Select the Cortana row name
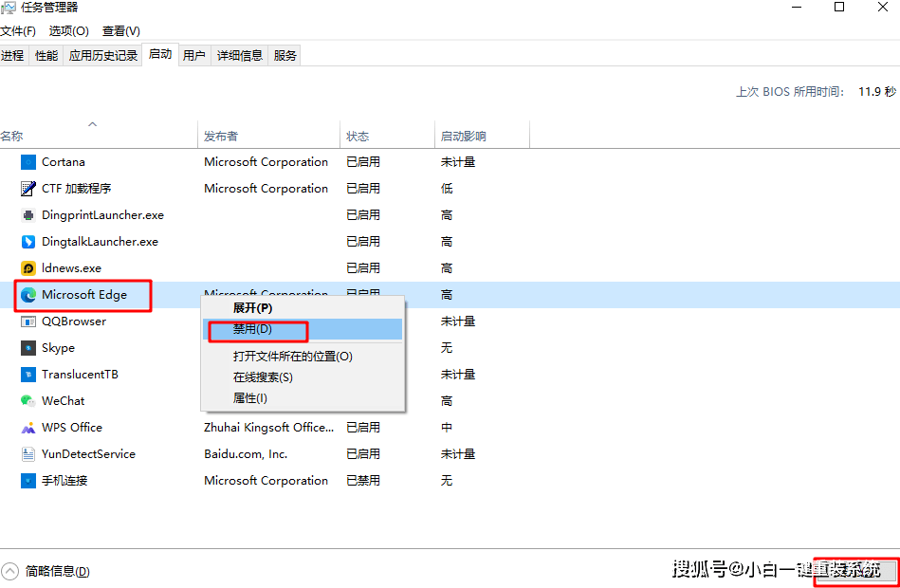The width and height of the screenshot is (900, 588). click(64, 162)
